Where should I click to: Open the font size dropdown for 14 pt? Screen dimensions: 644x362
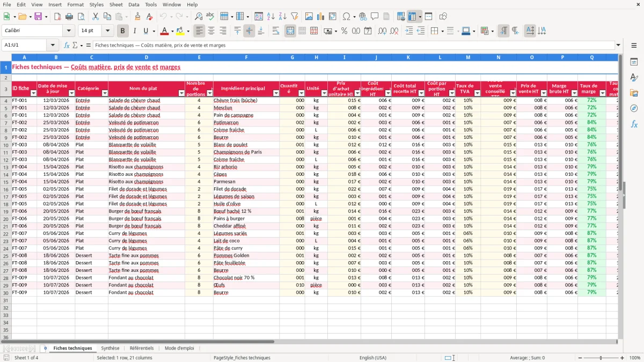click(x=108, y=31)
